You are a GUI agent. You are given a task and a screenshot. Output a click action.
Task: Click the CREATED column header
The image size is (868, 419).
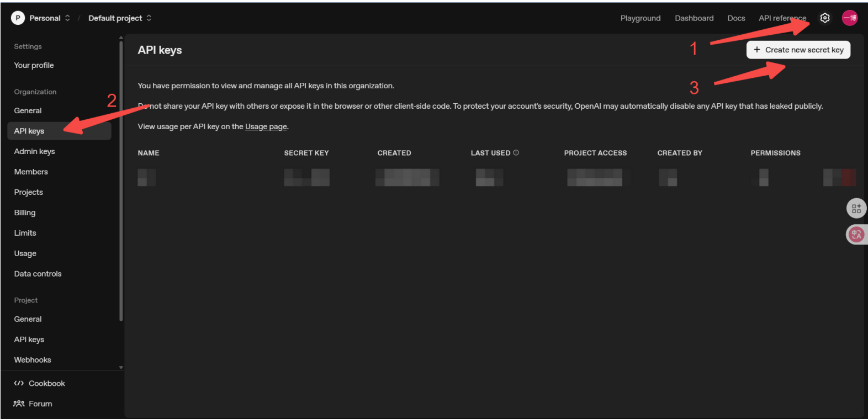tap(394, 153)
